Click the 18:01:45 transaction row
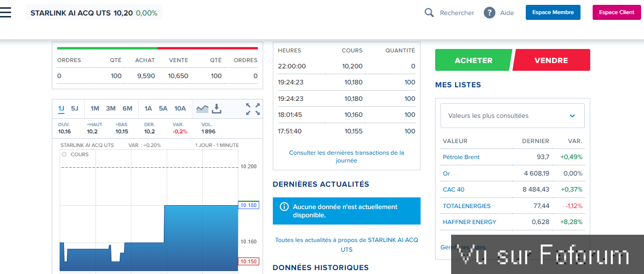644x274 pixels. click(346, 115)
